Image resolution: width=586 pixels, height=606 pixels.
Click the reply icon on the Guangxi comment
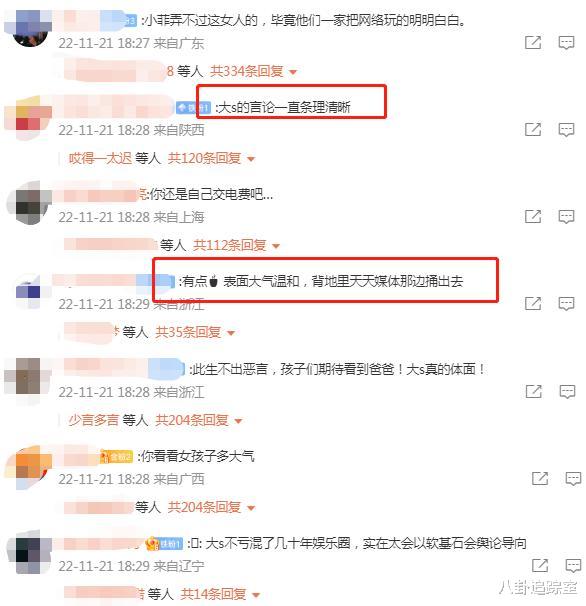click(573, 478)
